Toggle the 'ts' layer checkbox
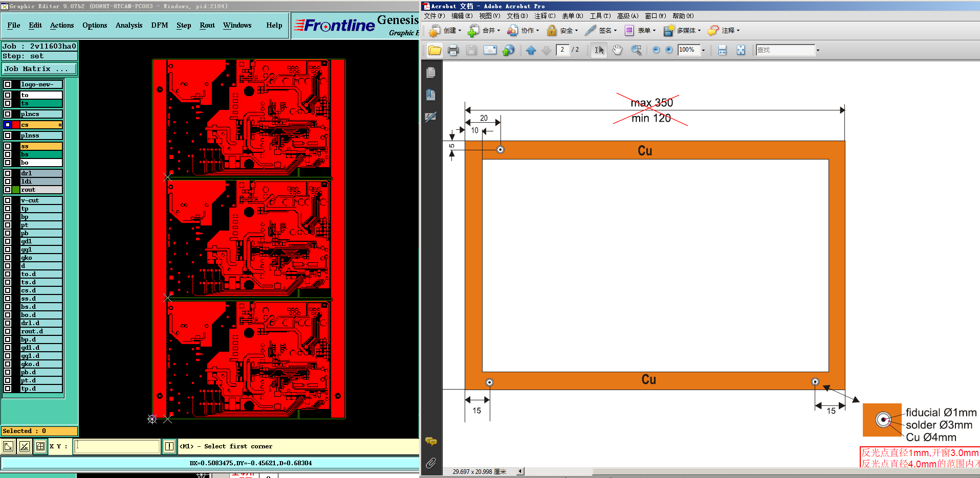This screenshot has width=980, height=478. (8, 103)
